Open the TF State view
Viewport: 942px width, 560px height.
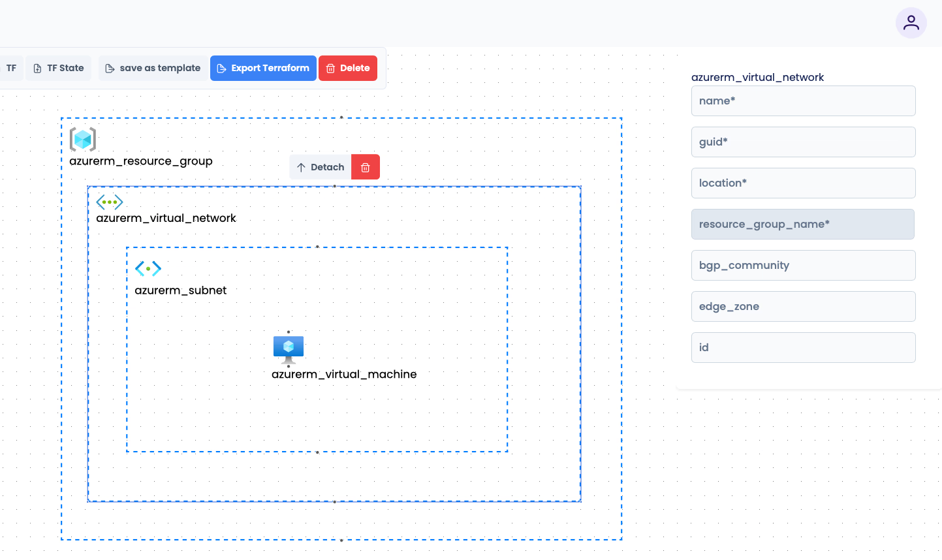(x=59, y=68)
